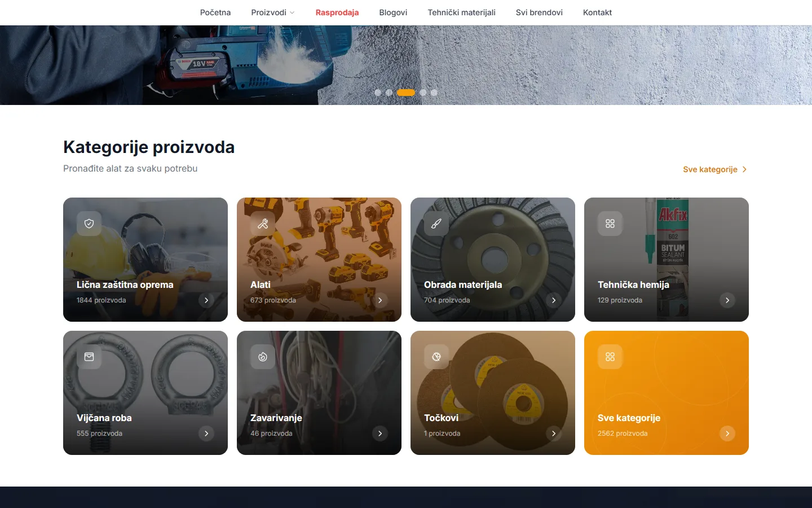Click the hero banner image of the drill
812x508 pixels.
406,65
